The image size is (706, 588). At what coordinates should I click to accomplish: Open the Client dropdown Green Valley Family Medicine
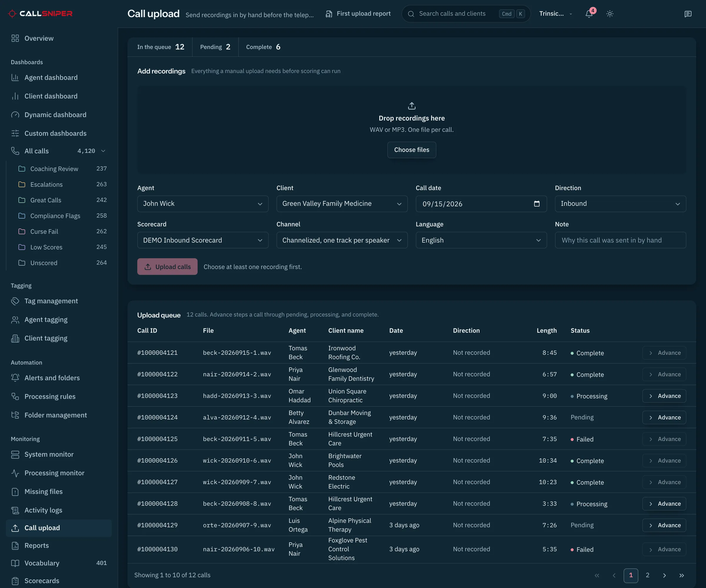coord(342,204)
